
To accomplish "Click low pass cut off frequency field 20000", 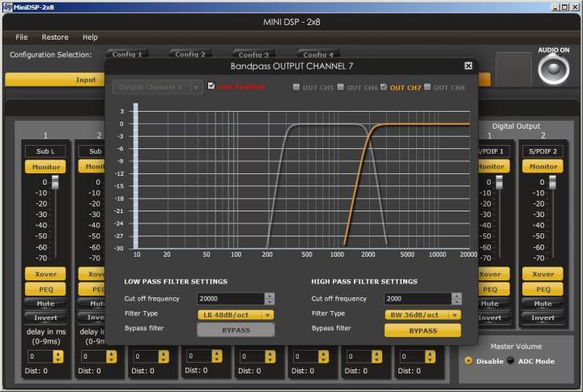I will (x=231, y=298).
